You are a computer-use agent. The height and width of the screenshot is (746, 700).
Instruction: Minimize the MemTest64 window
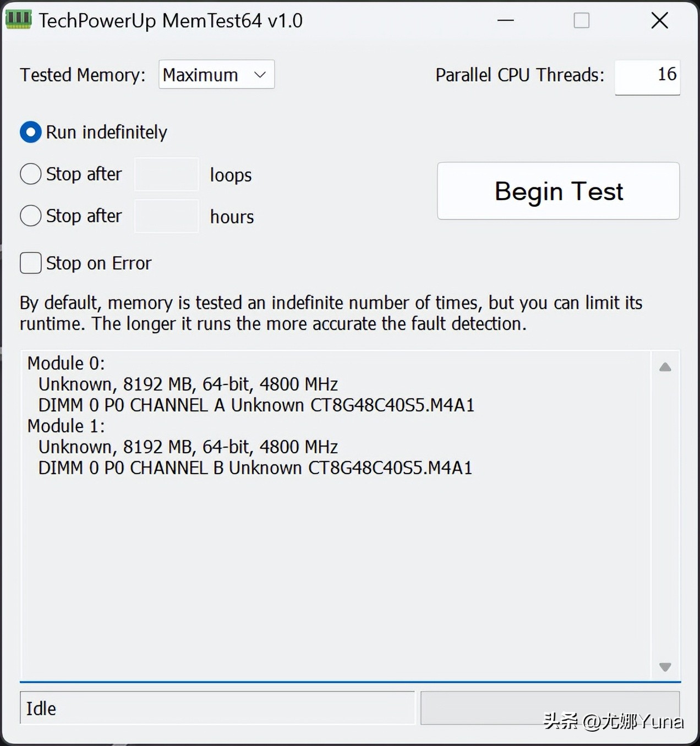tap(505, 20)
